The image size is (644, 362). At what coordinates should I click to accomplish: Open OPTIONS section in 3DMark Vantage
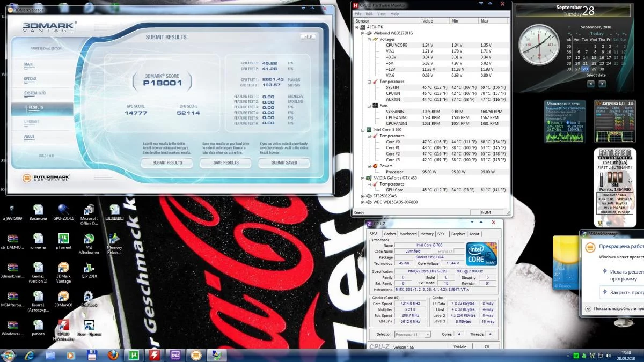[31, 79]
